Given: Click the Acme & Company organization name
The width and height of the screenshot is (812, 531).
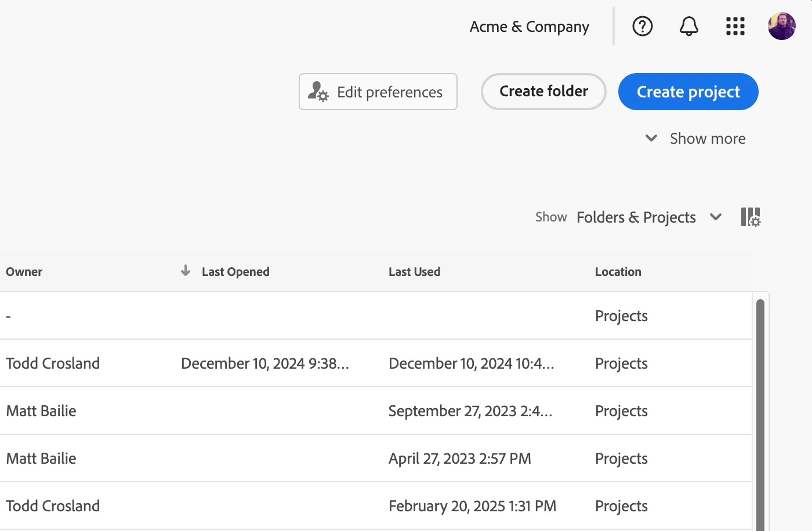Looking at the screenshot, I should coord(529,27).
